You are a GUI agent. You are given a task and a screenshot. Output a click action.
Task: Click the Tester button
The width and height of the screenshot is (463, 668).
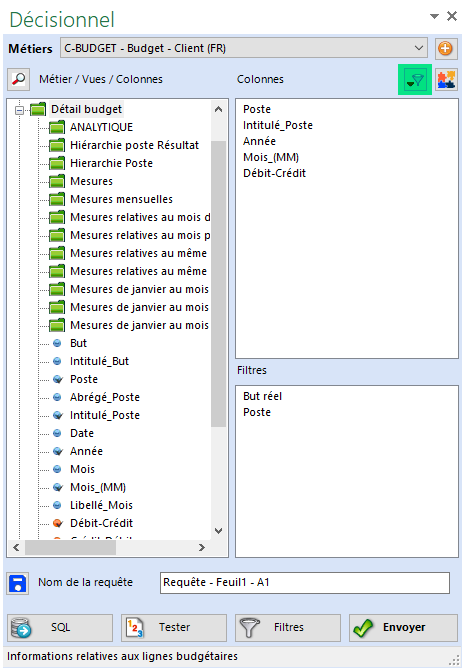174,628
